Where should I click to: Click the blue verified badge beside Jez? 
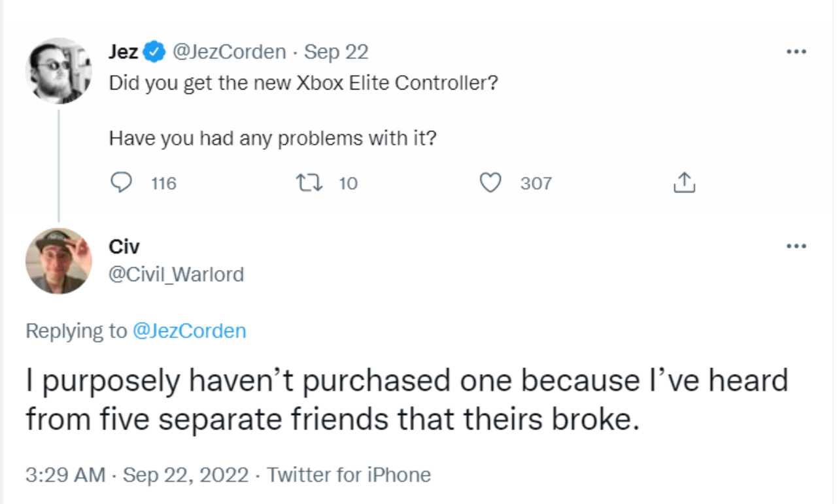(154, 52)
